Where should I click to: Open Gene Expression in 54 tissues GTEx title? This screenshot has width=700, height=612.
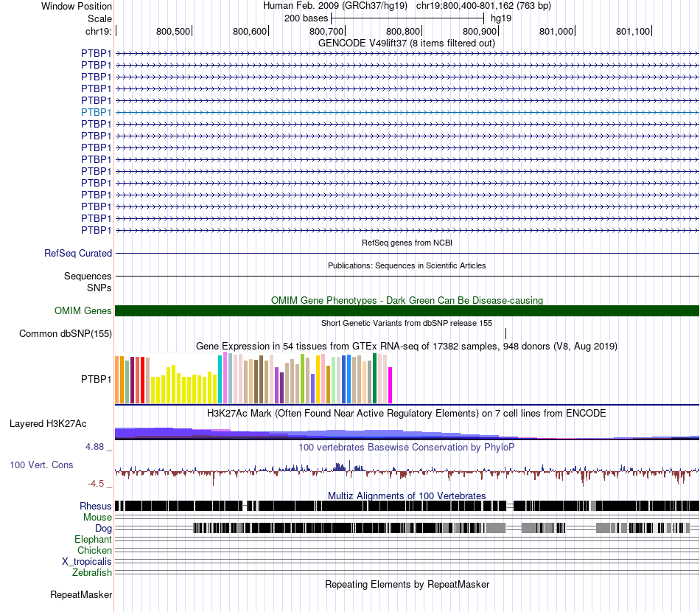click(407, 347)
